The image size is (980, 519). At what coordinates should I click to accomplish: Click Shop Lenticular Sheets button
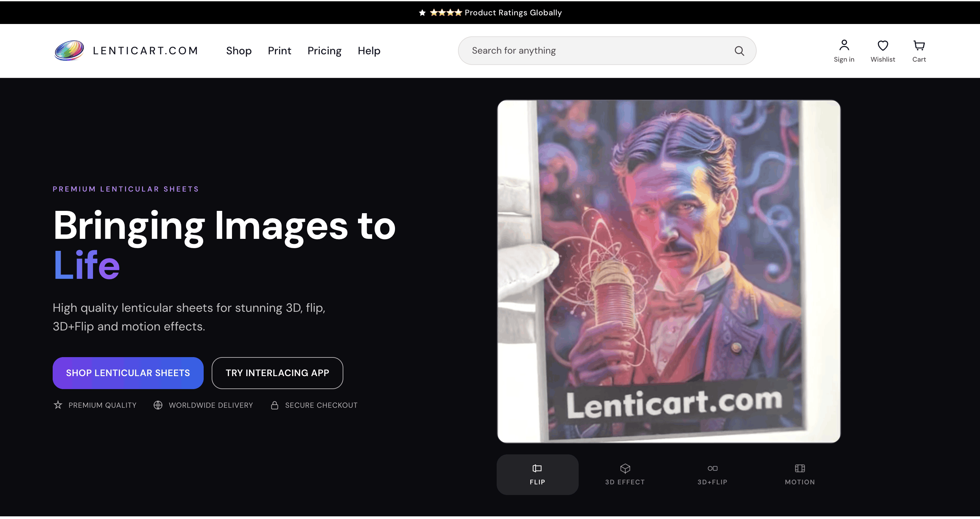[x=128, y=373]
